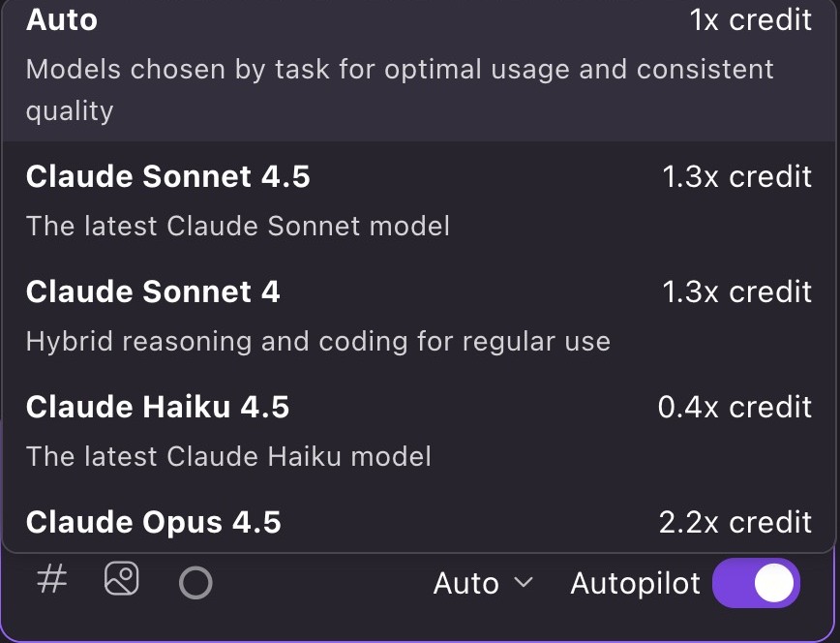The image size is (840, 643).
Task: Click the 1x credit label
Action: point(751,19)
